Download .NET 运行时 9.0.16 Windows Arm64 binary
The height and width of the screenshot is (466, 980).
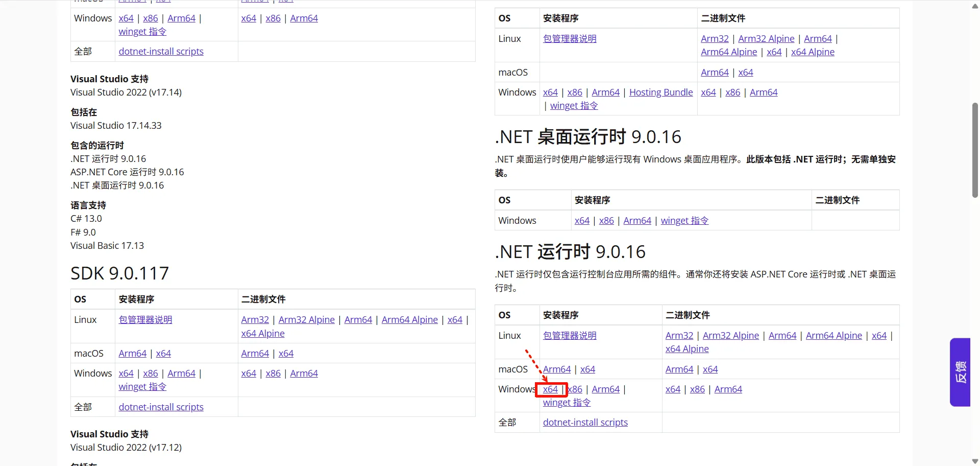coord(728,389)
